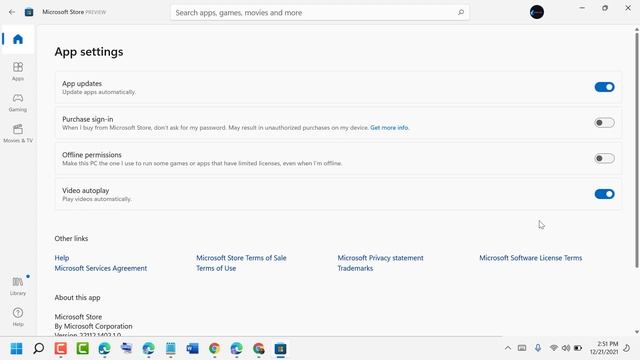
Task: Open Microsoft Services Agreement link
Action: click(101, 268)
